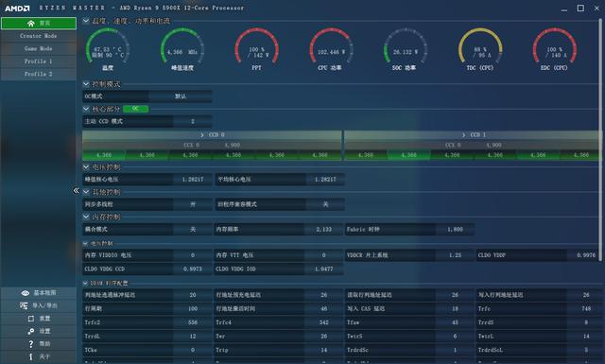The image size is (605, 364).
Task: Open the Home tab with house icon
Action: coord(39,23)
